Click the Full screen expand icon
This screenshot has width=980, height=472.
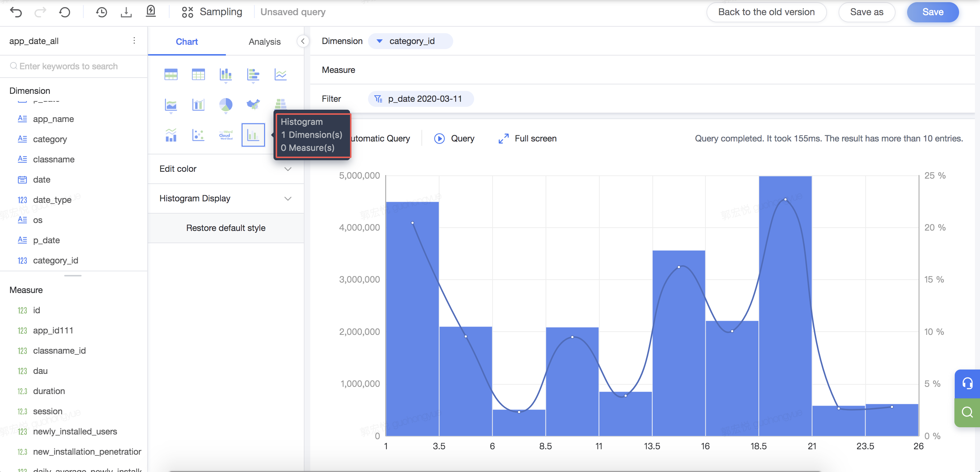click(x=503, y=139)
